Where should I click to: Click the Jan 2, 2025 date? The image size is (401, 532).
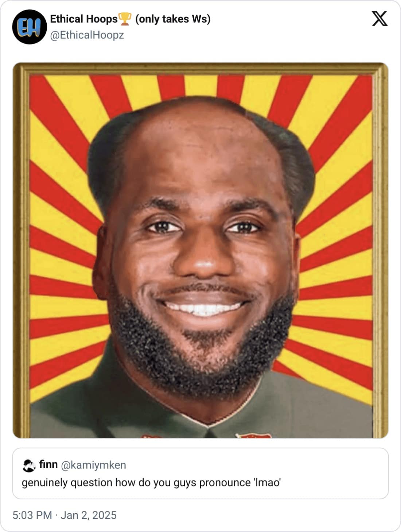click(x=89, y=515)
